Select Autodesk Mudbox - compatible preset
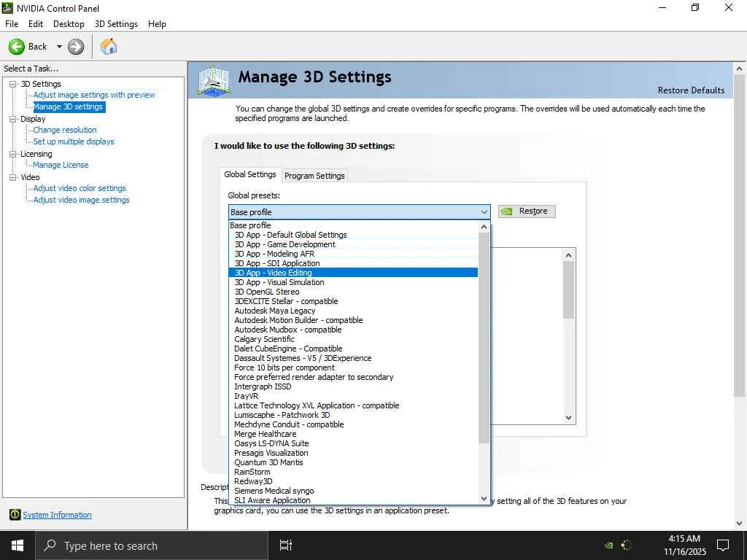The image size is (747, 560). (x=353, y=330)
